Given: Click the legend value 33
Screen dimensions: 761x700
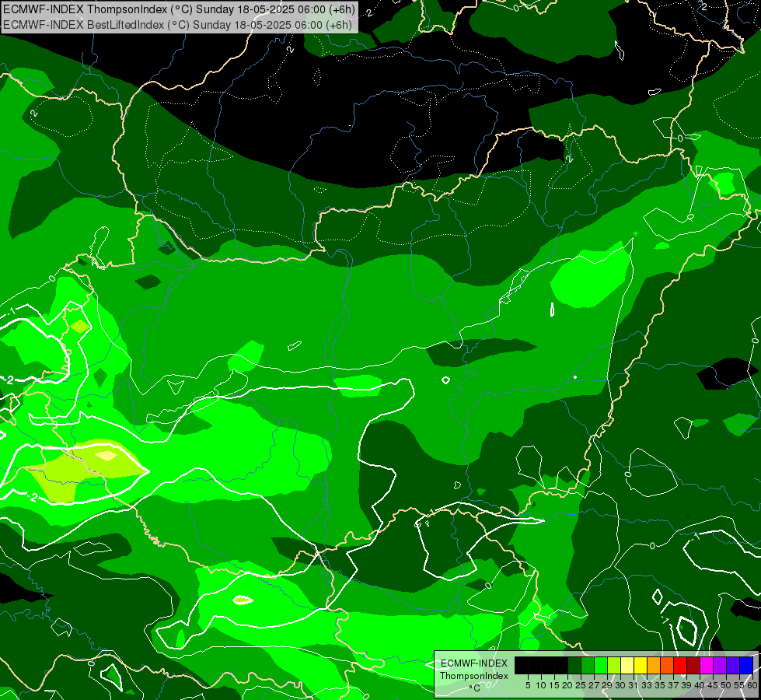Looking at the screenshot, I should point(647,685).
